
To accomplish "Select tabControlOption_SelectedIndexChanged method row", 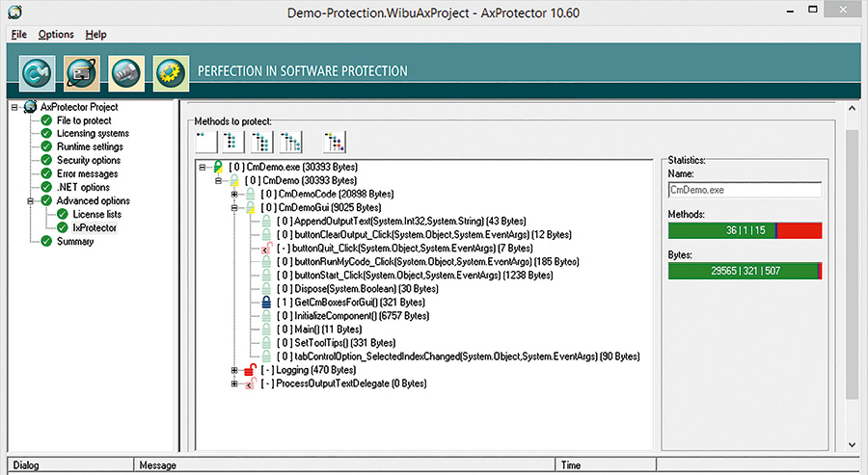I will tap(458, 356).
